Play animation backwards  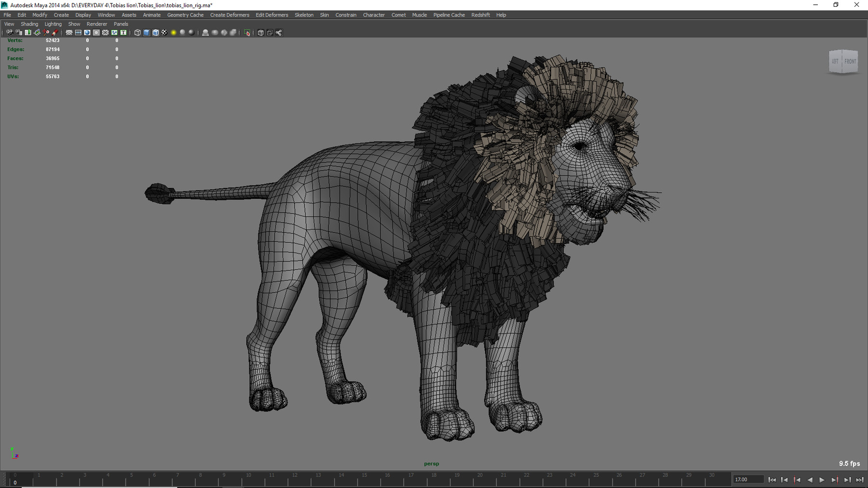click(x=810, y=480)
